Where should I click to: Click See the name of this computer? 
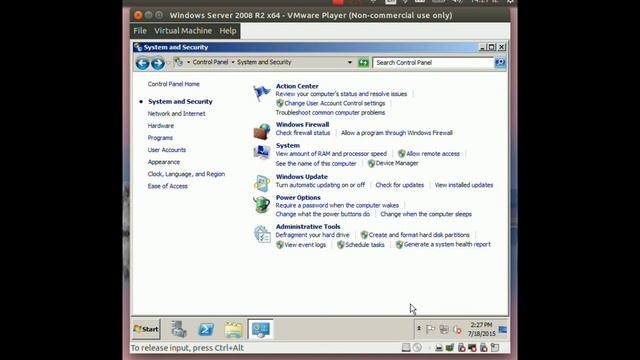point(316,164)
